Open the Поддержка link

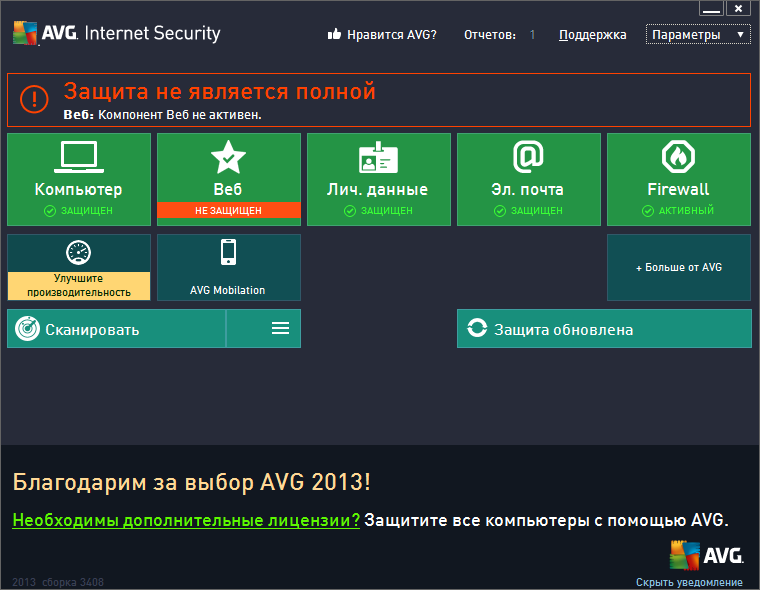tap(592, 35)
